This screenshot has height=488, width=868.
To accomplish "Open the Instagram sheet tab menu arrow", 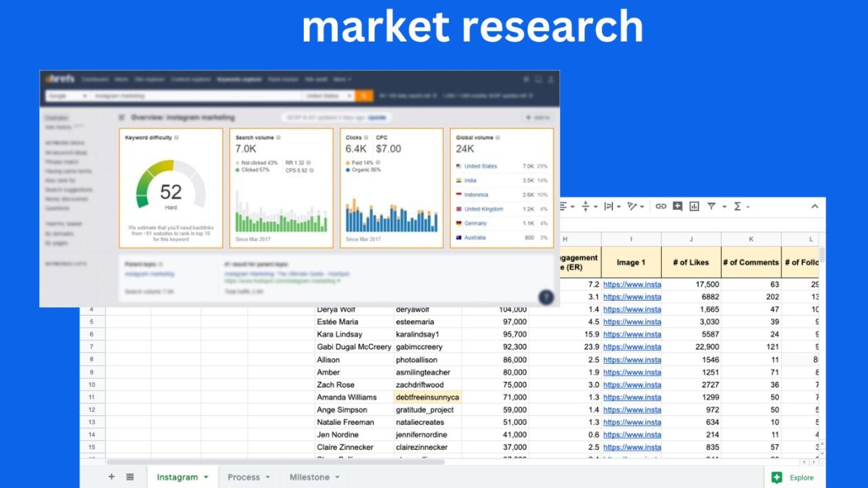I will [x=206, y=477].
